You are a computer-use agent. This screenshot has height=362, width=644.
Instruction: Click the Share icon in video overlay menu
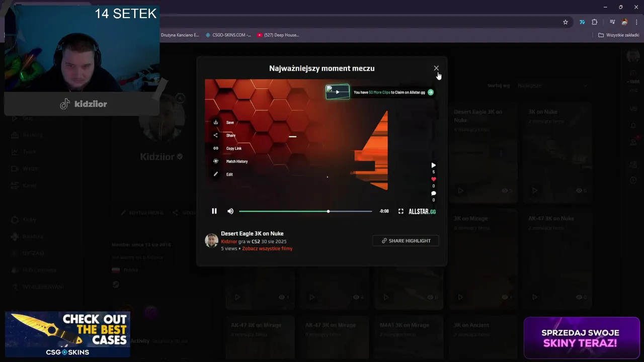[216, 135]
